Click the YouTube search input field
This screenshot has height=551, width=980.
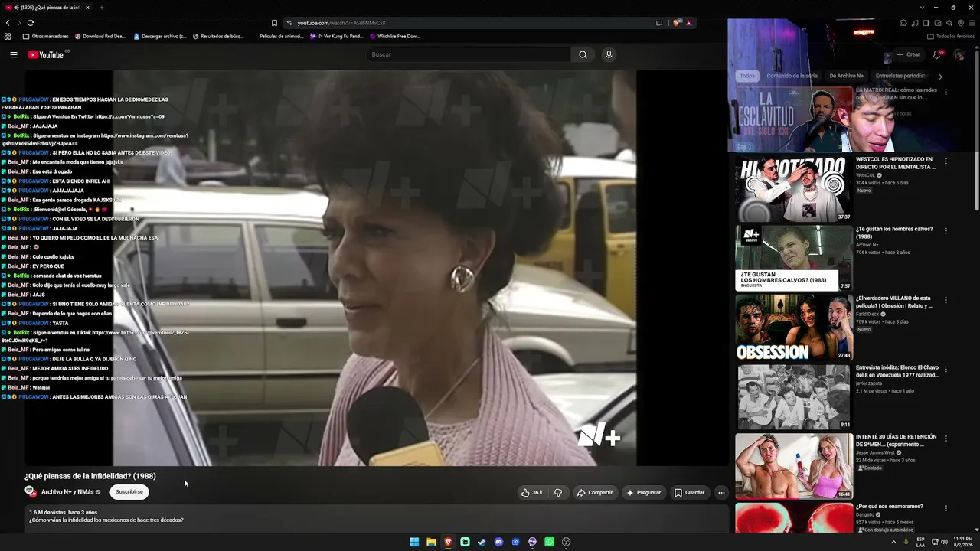click(x=468, y=54)
